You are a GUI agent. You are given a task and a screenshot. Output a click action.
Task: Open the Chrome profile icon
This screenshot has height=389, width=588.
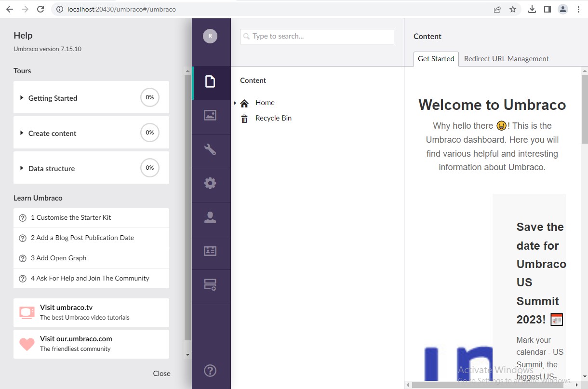(563, 9)
